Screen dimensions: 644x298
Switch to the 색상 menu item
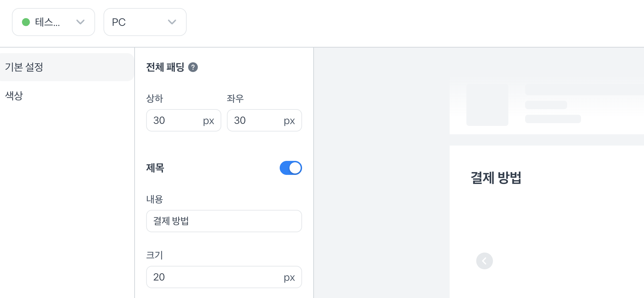pyautogui.click(x=14, y=95)
